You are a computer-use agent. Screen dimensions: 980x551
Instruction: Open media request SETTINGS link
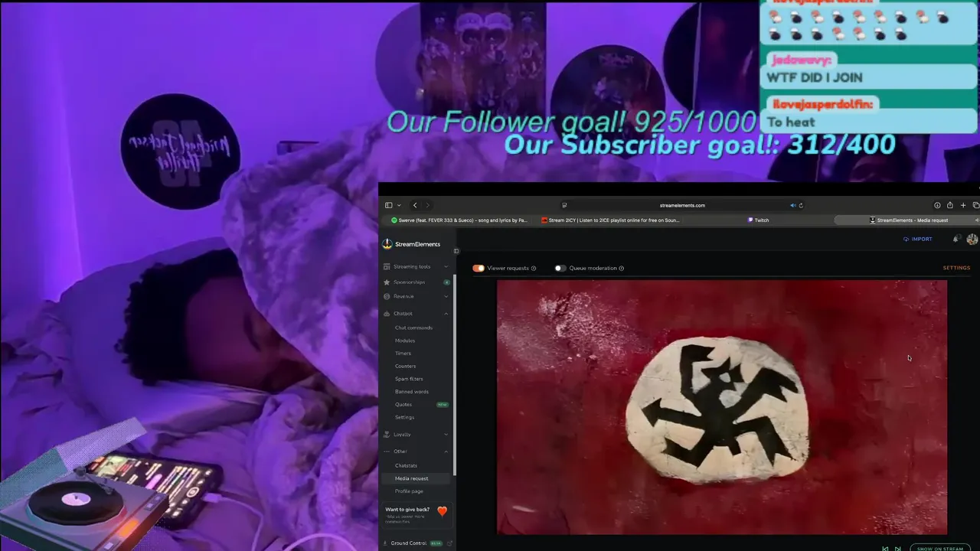point(956,268)
